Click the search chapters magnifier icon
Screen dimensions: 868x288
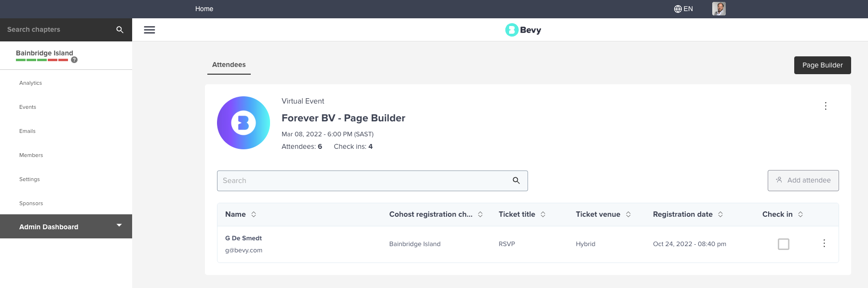[120, 30]
